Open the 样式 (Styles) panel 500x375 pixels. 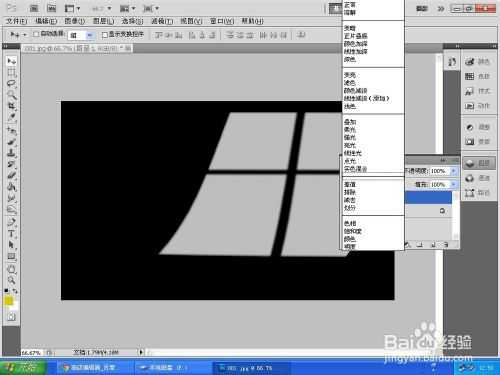(x=478, y=91)
